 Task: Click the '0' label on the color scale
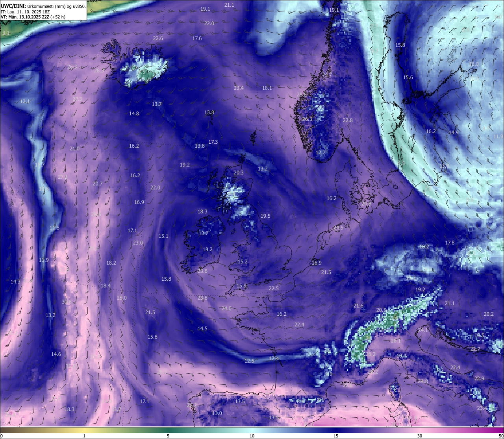(1, 436)
